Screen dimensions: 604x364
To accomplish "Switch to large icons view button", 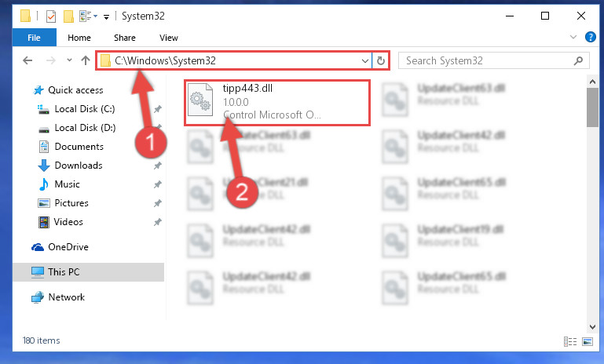I will tap(588, 341).
